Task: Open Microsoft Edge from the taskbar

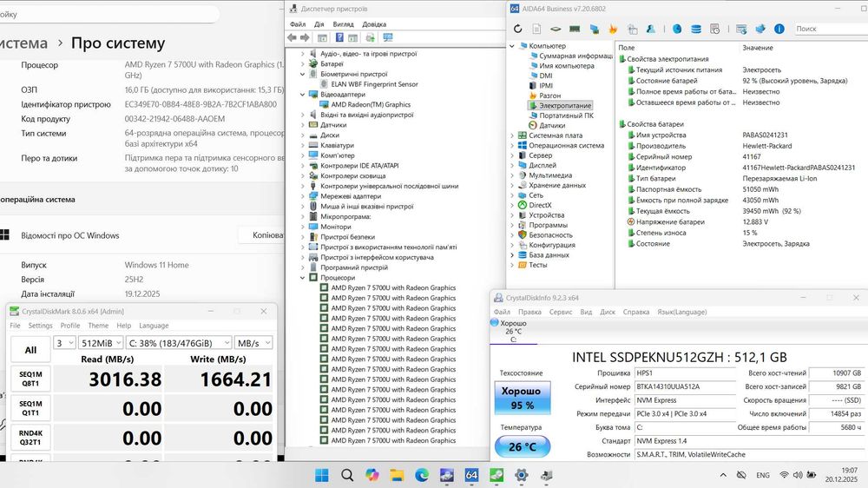Action: click(422, 475)
